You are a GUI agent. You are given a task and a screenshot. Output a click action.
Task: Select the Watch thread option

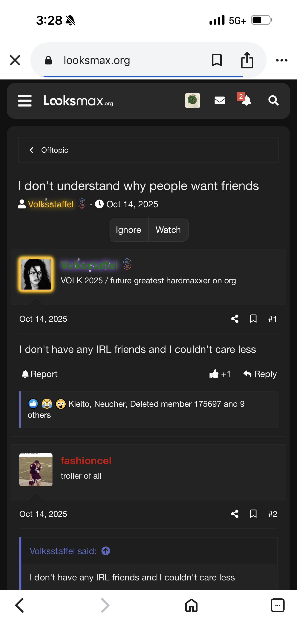tap(168, 230)
